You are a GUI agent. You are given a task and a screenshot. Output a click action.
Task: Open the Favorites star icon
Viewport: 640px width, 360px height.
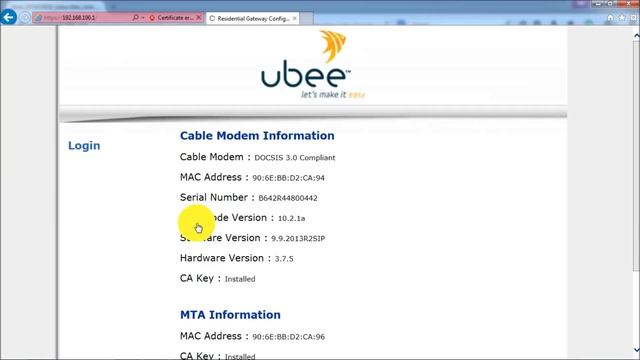click(x=622, y=18)
